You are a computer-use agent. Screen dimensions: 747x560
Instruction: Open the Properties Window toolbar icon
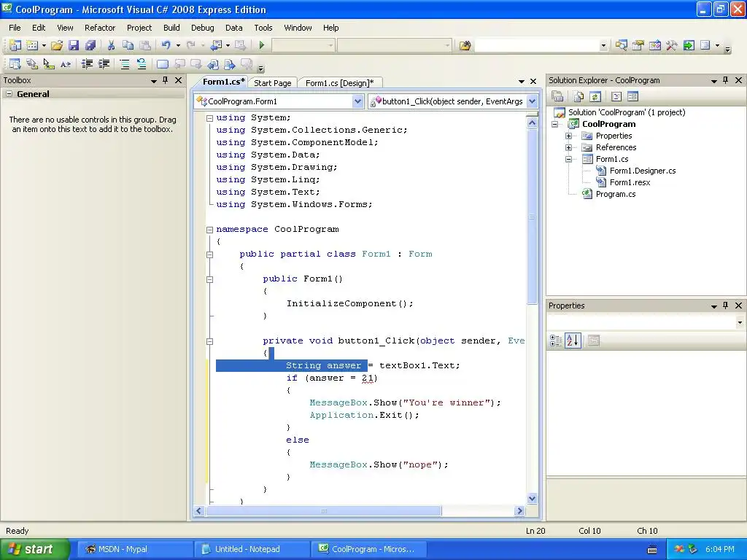[638, 45]
